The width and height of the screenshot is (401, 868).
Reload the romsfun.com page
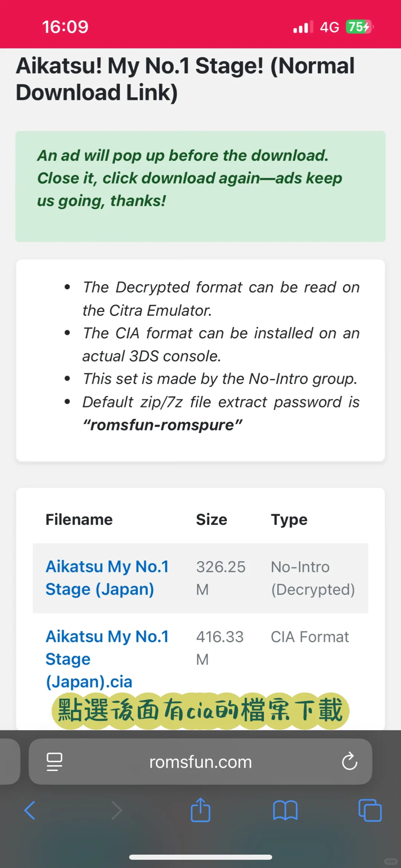(349, 761)
